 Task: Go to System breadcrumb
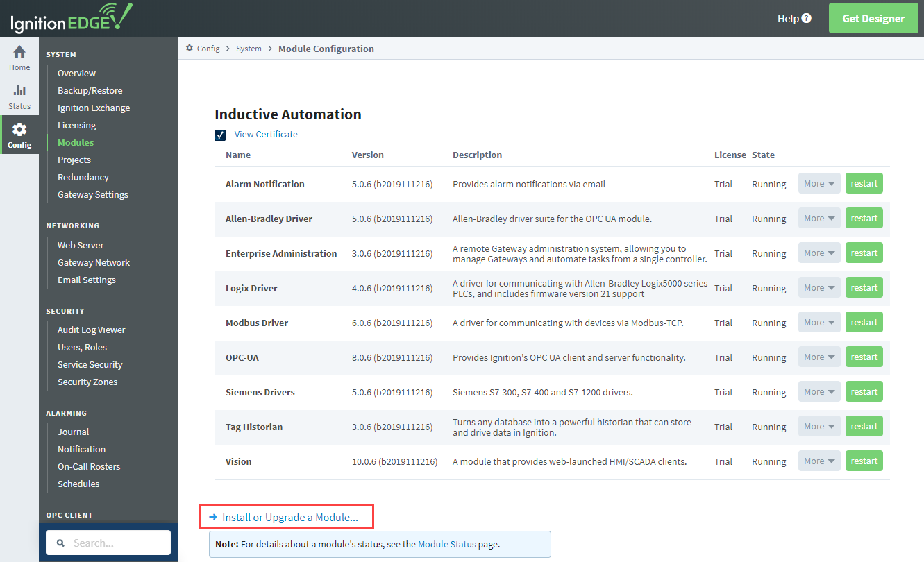pos(249,49)
